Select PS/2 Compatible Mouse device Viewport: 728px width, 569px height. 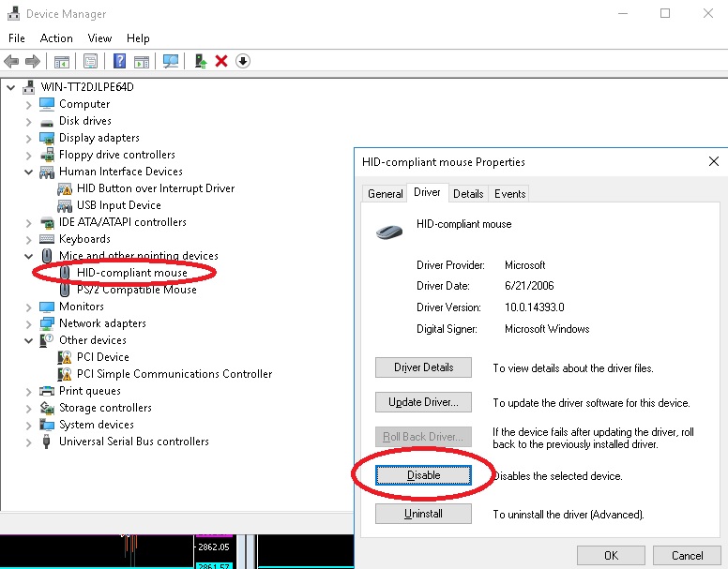[136, 290]
